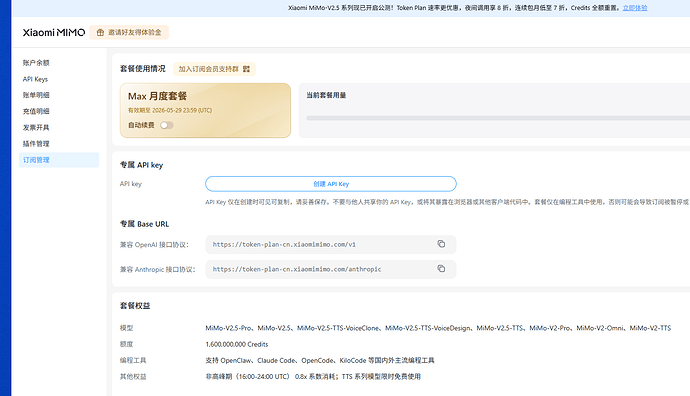Click the 创建 API Key button
690x396 pixels.
(331, 184)
